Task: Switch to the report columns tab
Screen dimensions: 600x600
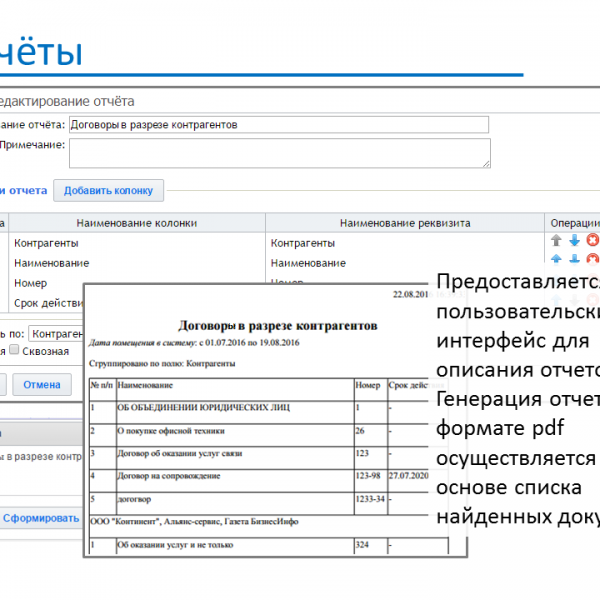Action: (22, 190)
